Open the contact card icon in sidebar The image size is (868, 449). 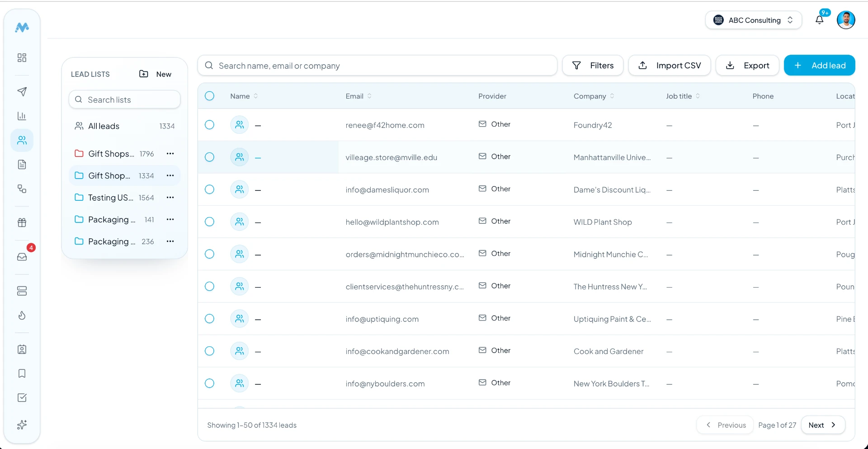point(22,350)
